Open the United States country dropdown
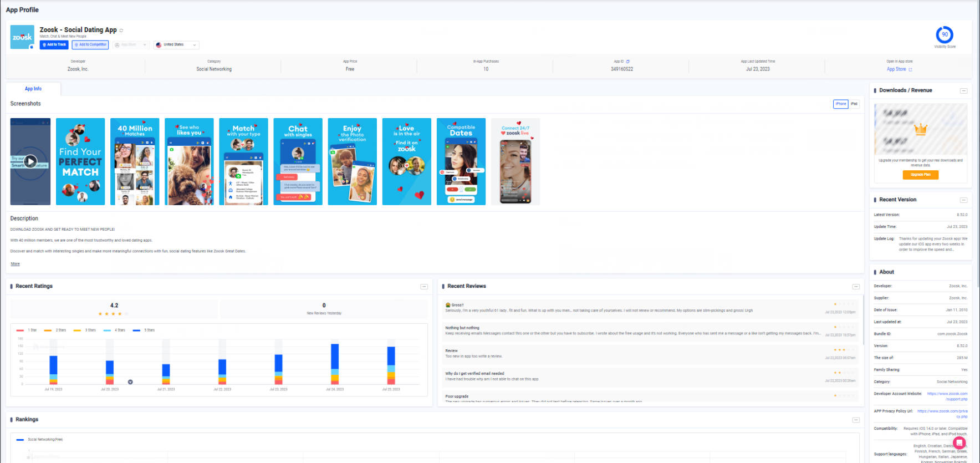Screen dimensions: 980x463 pyautogui.click(x=176, y=45)
